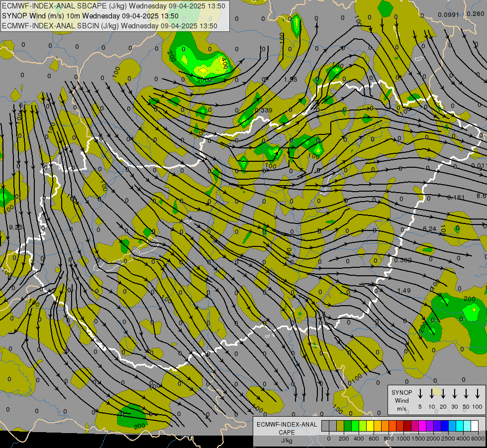Click colorbar tick label 800
The width and height of the screenshot is (487, 448).
pyautogui.click(x=389, y=439)
